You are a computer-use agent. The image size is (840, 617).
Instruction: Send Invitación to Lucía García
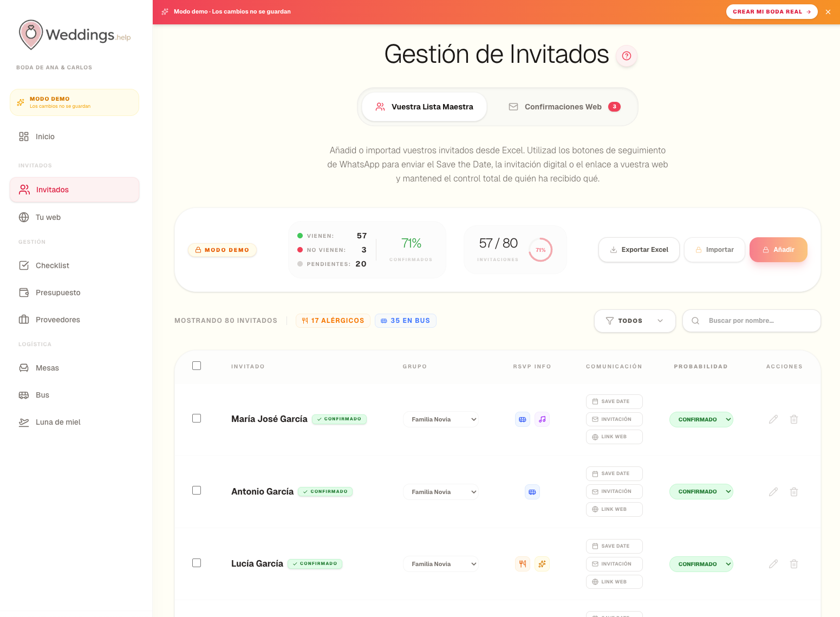pos(614,564)
